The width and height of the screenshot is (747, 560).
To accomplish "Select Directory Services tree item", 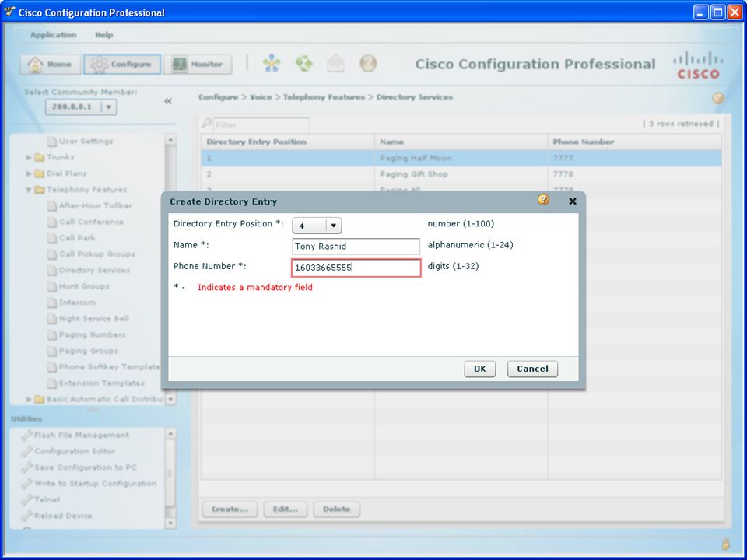I will coord(89,271).
